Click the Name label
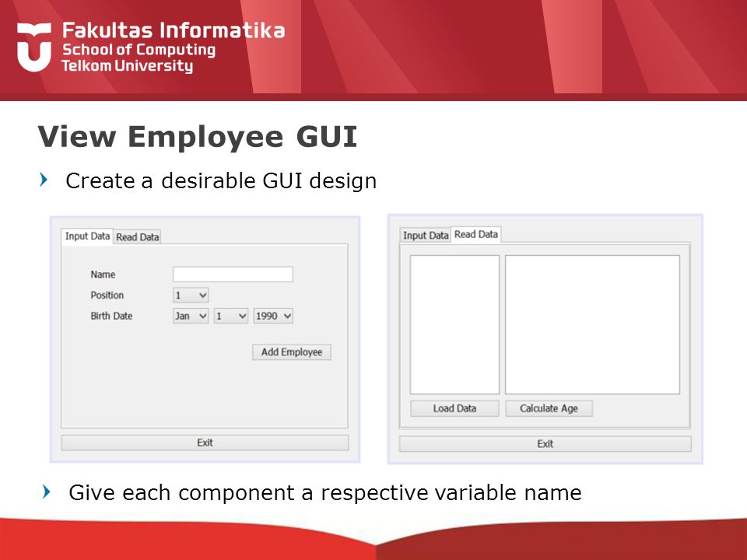 point(103,275)
